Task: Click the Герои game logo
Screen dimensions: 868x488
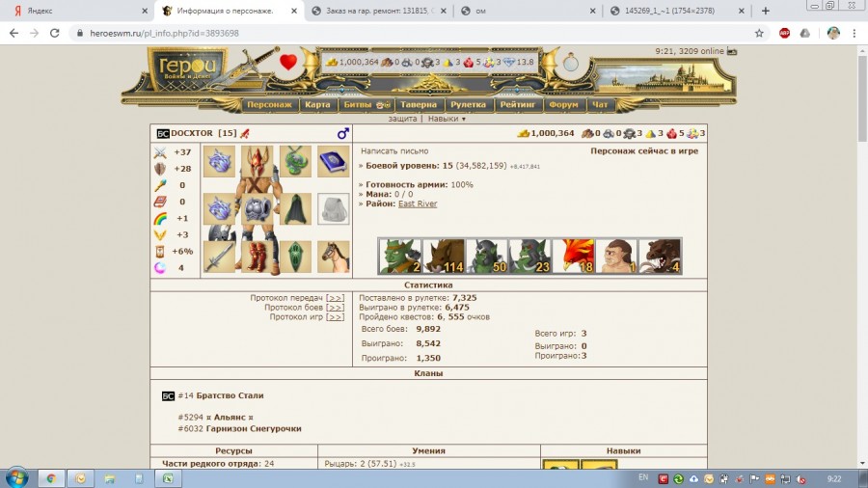Action: pos(187,68)
